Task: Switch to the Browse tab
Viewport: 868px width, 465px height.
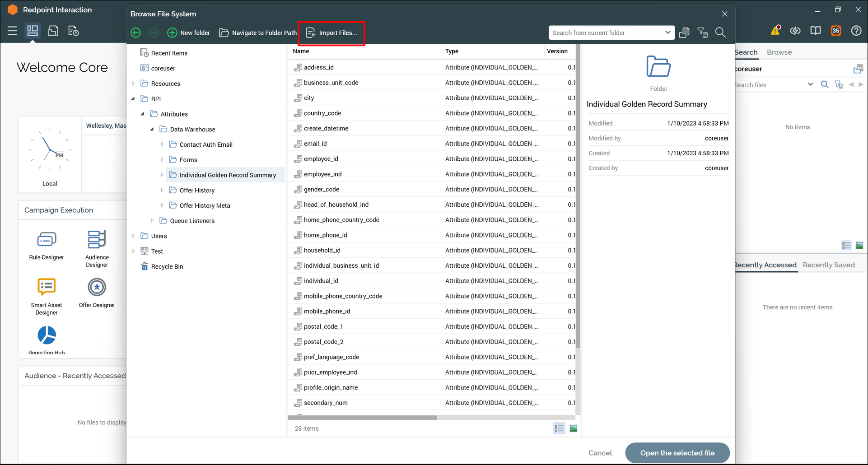Action: click(779, 52)
